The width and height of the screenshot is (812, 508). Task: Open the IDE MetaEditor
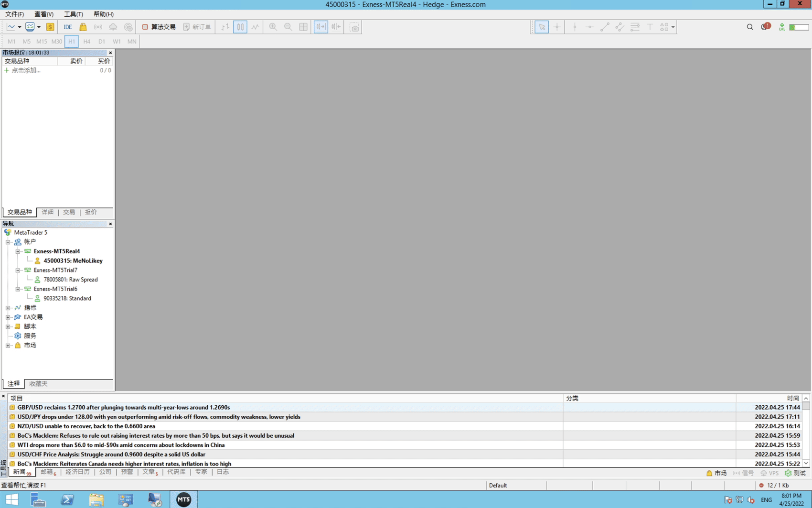click(68, 27)
